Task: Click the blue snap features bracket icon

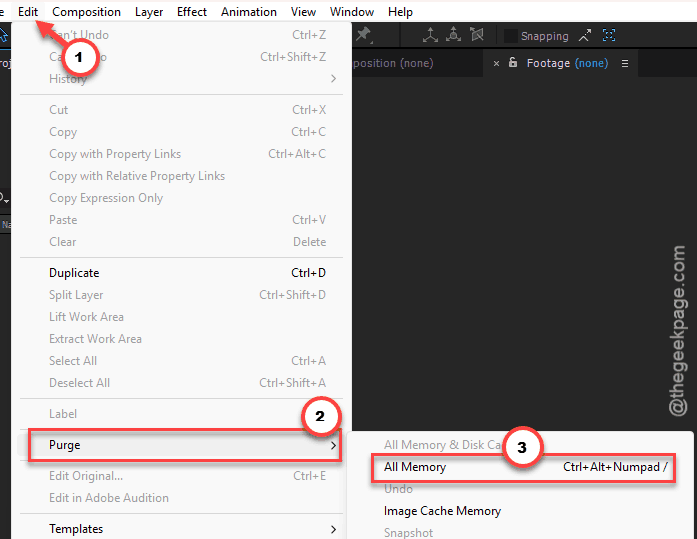Action: coord(609,35)
